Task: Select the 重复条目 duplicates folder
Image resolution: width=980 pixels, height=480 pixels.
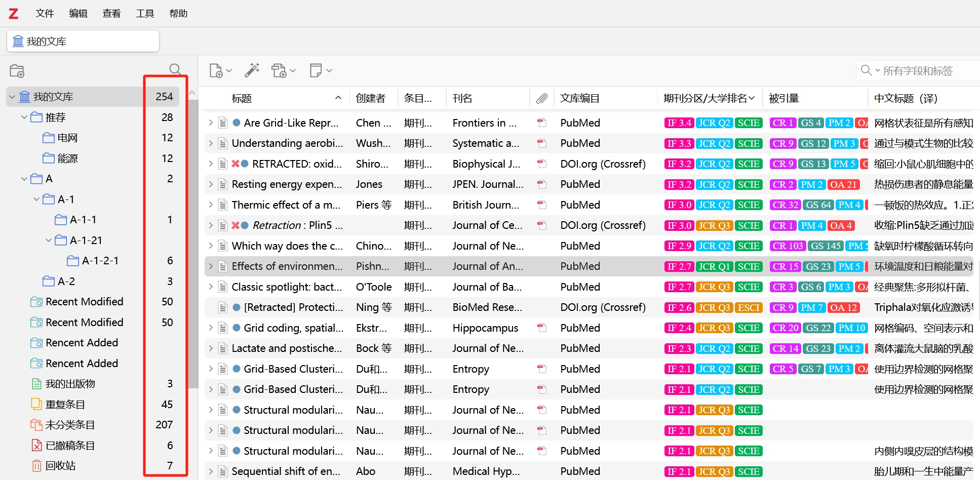Action: coord(64,404)
